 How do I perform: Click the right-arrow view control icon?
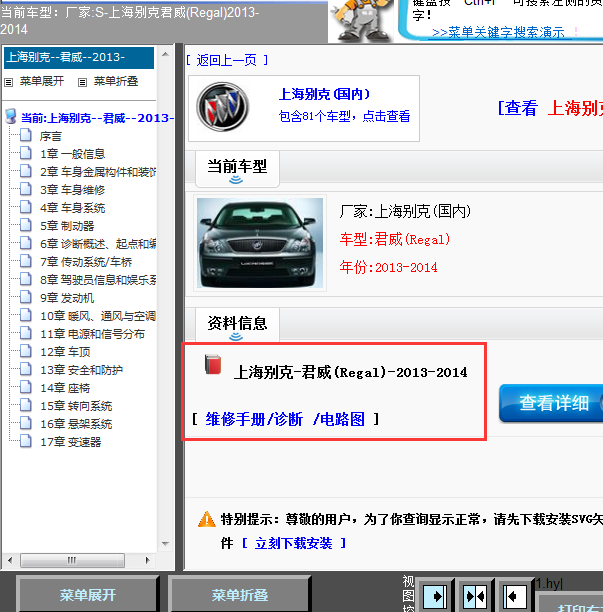(x=435, y=597)
